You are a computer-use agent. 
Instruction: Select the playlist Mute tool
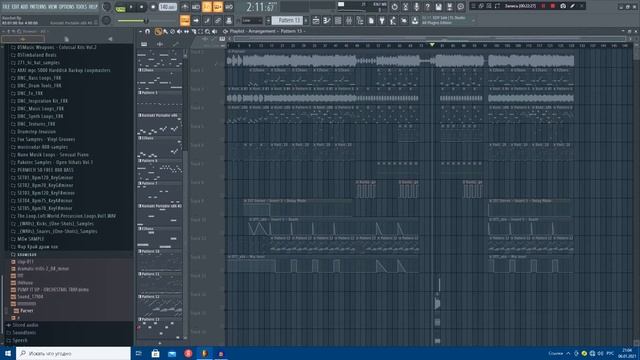click(179, 31)
